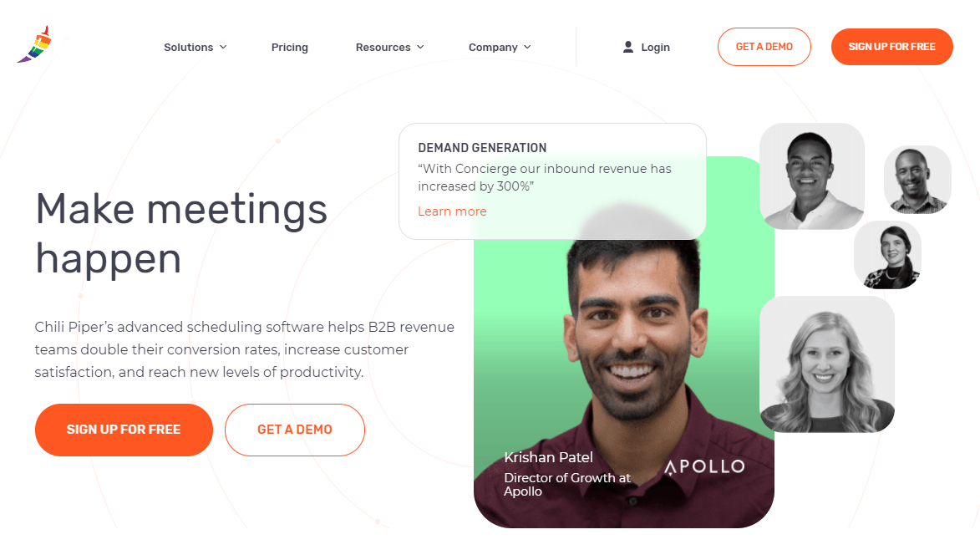Open the Solutions menu item
The image size is (980, 560).
188,47
